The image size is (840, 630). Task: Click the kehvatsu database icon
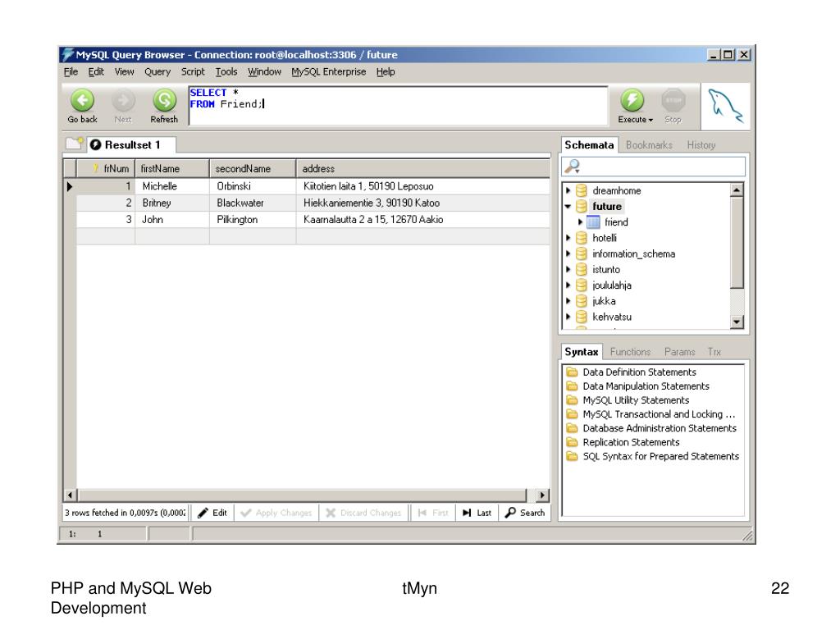[582, 317]
